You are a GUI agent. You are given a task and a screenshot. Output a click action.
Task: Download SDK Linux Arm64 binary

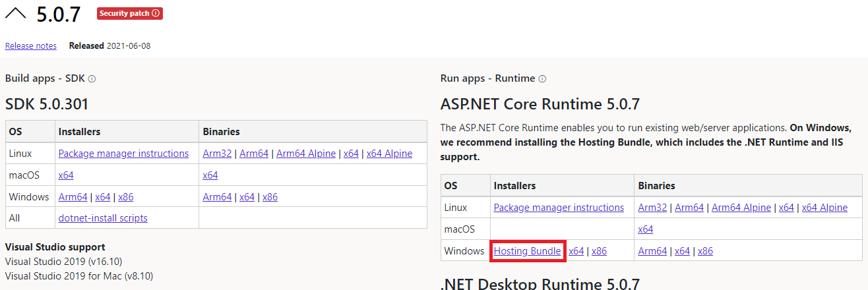[x=254, y=154]
